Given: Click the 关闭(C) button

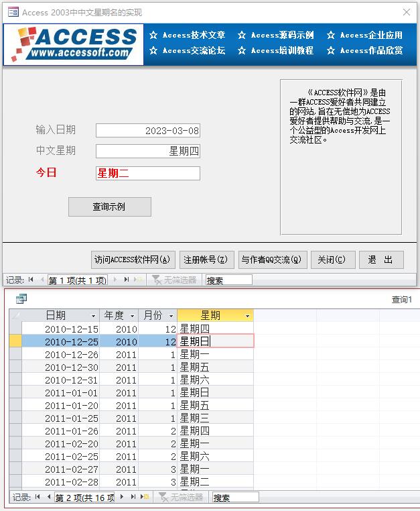Looking at the screenshot, I should coord(333,260).
